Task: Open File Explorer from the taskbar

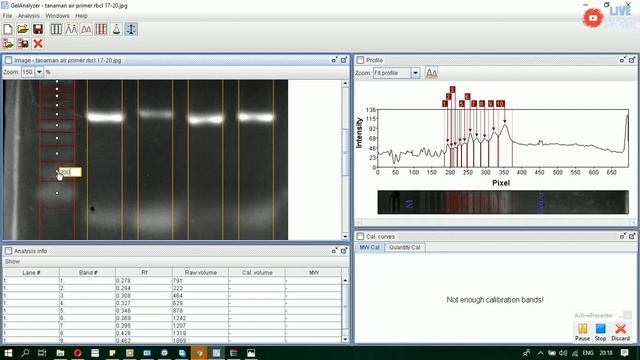Action: pos(60,353)
